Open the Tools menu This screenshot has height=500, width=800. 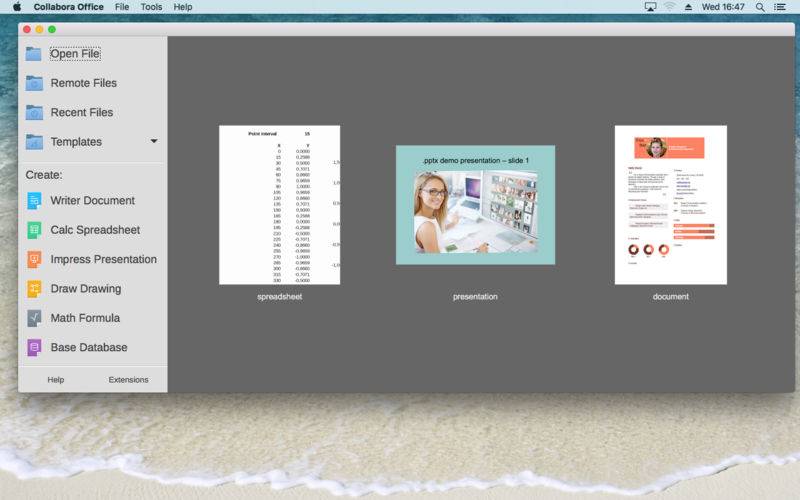point(151,7)
